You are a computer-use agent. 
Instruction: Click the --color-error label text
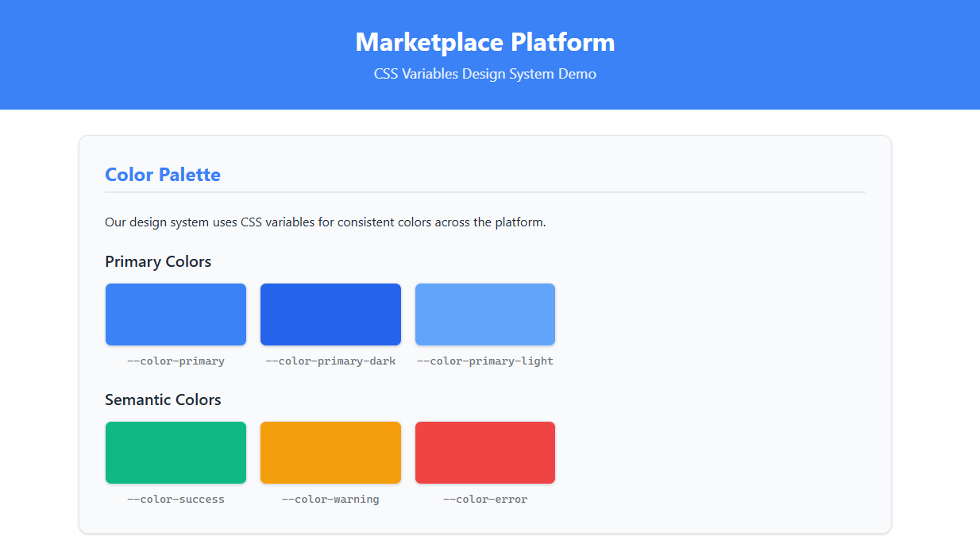tap(484, 499)
